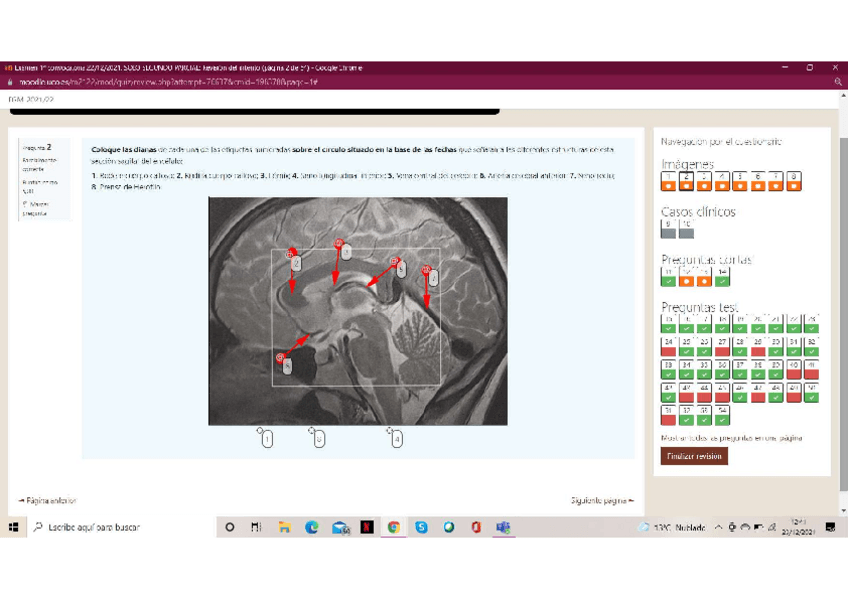Select marker label 8 near the frontal sinus
Viewport: 848px width, 599px height.
(x=287, y=366)
